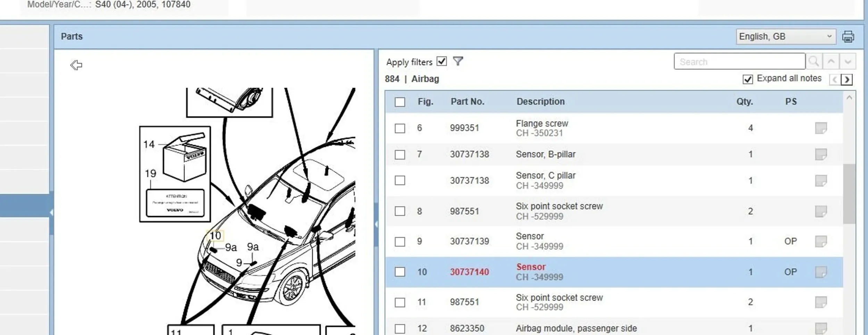Jump to next search result arrow

tap(848, 61)
